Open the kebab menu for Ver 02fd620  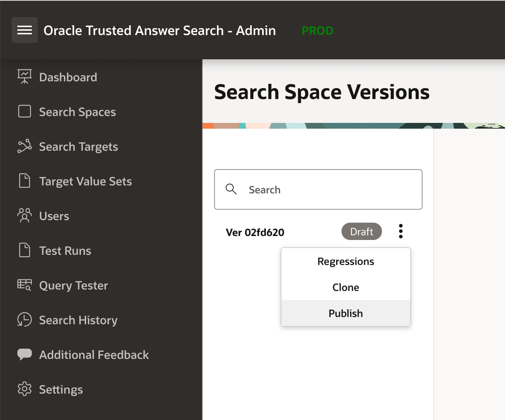tap(400, 231)
